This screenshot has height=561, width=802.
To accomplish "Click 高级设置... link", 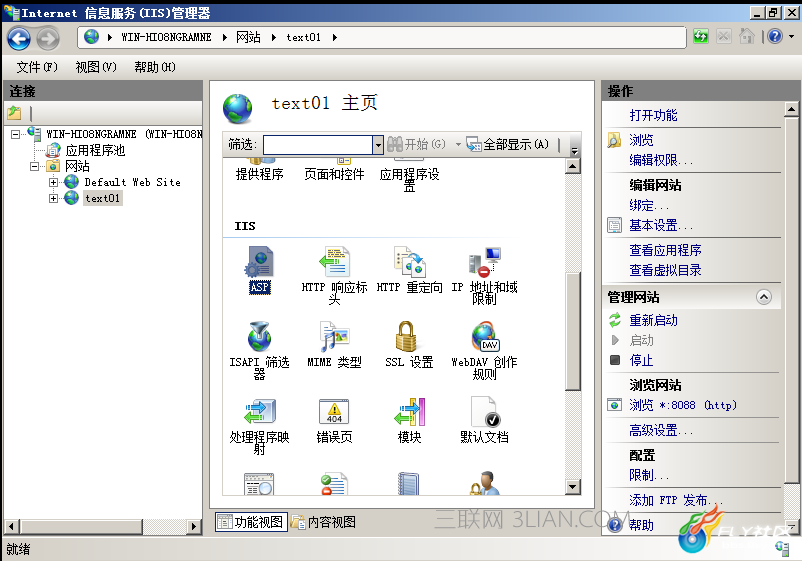I will pos(661,430).
